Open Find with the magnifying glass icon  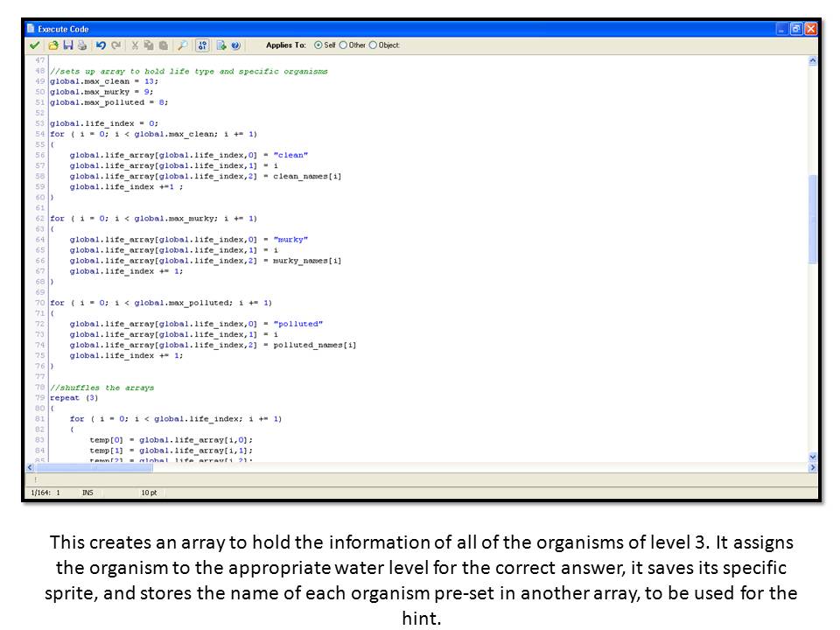pyautogui.click(x=183, y=45)
